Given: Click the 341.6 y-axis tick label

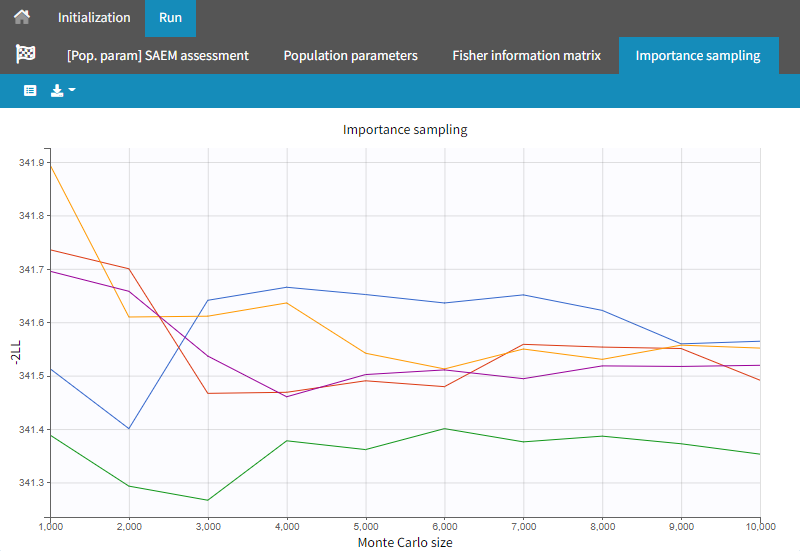Looking at the screenshot, I should [x=33, y=323].
